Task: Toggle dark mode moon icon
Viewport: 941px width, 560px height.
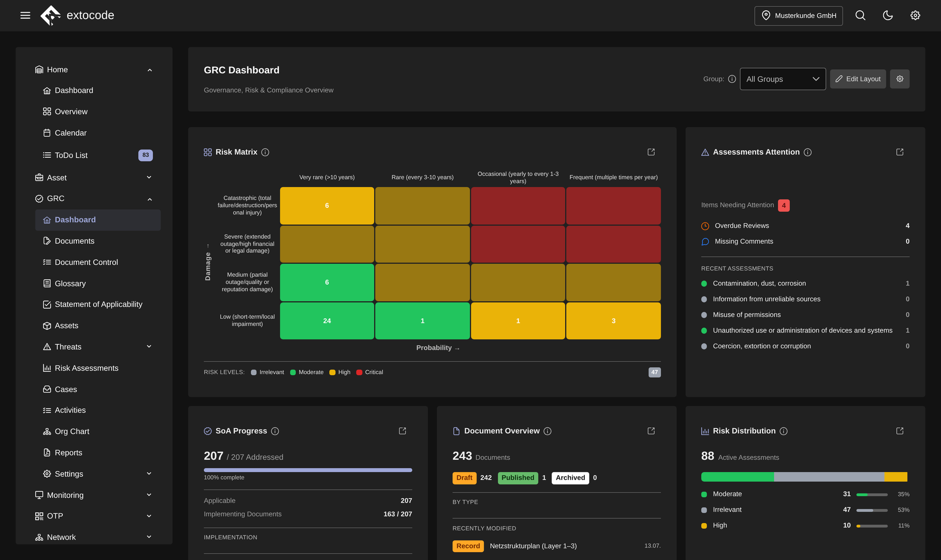Action: [888, 15]
